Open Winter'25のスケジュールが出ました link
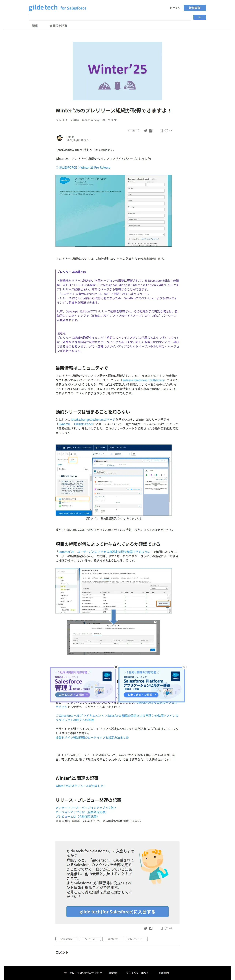 [81, 786]
